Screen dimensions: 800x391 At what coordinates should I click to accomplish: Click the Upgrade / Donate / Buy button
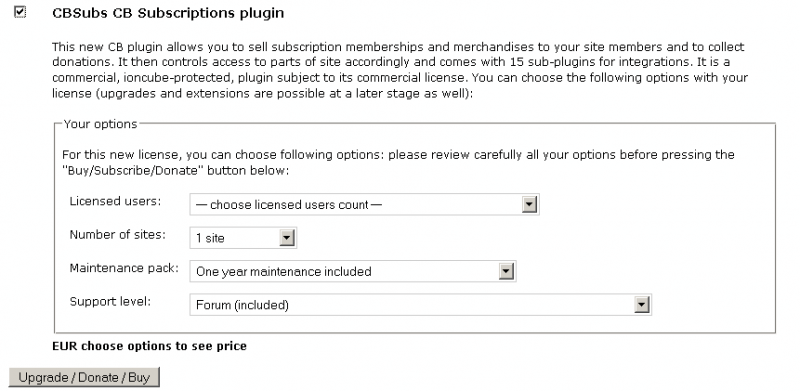point(84,378)
